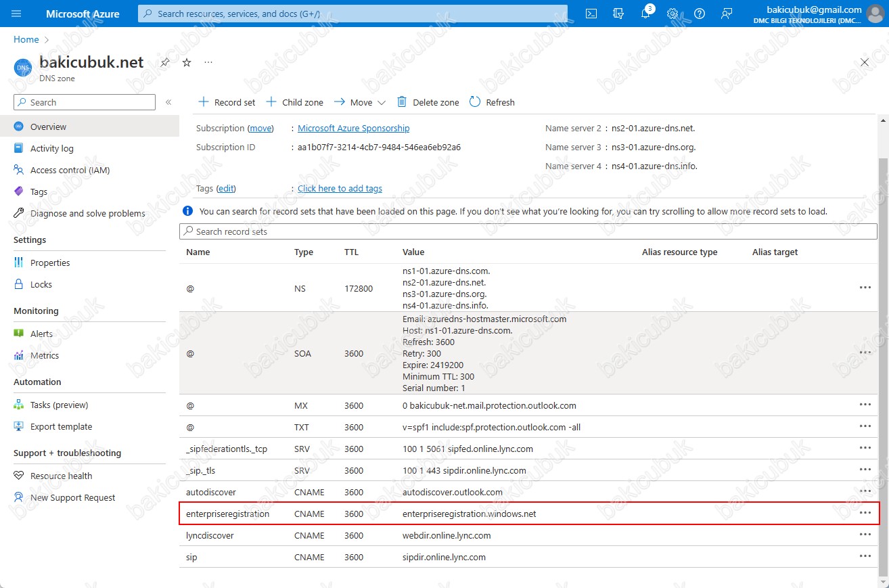Viewport: 889px width, 588px height.
Task: Collapse the left menu with double chevron
Action: pos(168,102)
